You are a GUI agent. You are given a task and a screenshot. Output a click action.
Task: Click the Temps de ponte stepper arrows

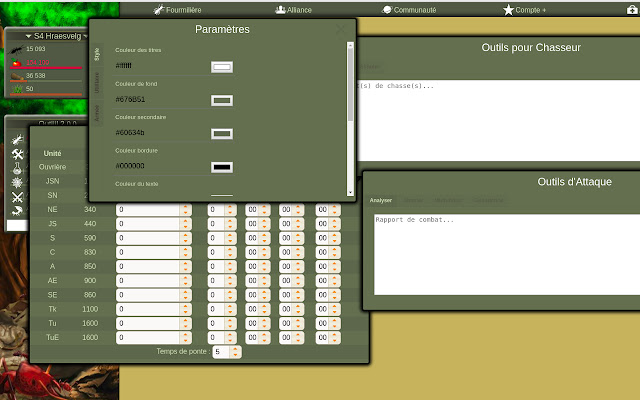pyautogui.click(x=235, y=352)
